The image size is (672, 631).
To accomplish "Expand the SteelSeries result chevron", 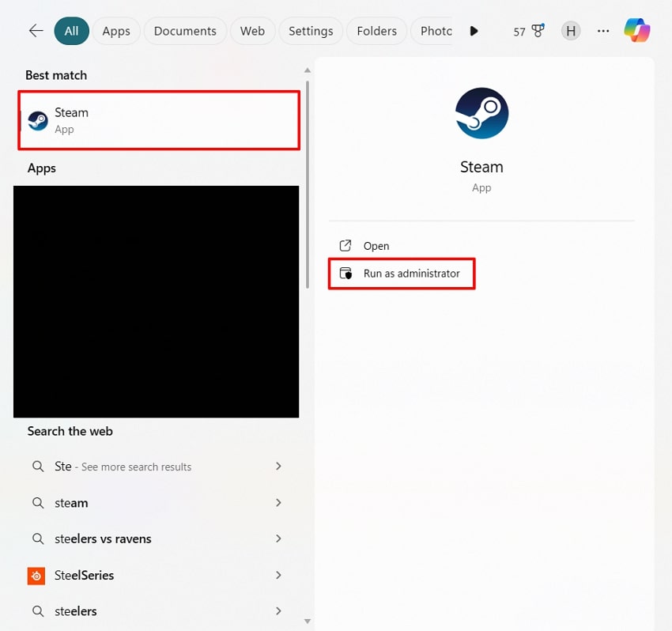I will click(x=278, y=575).
